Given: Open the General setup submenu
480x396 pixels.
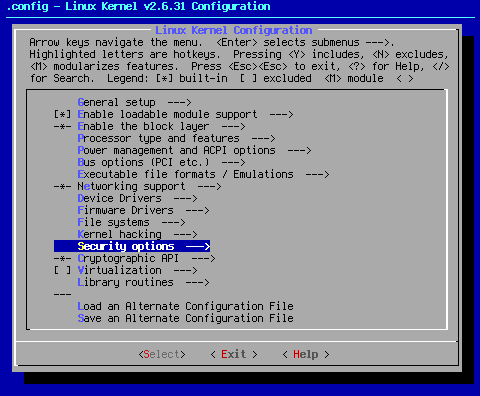Looking at the screenshot, I should tap(135, 102).
